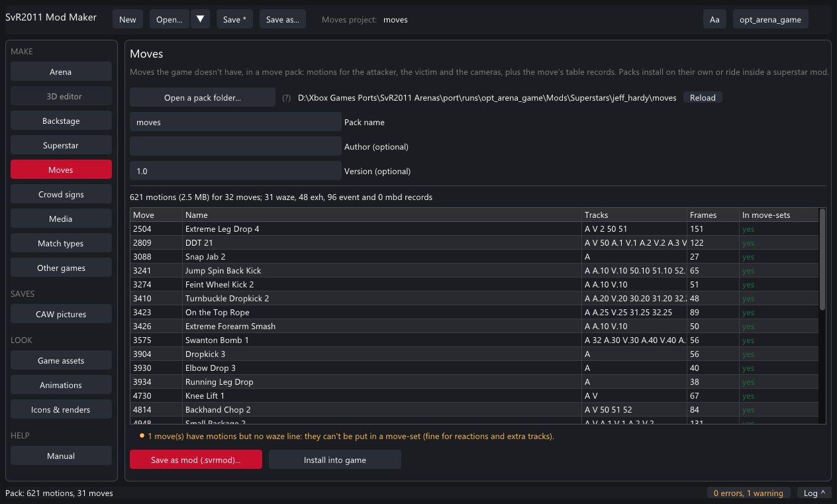This screenshot has width=837, height=504.
Task: Select the Extreme Leg Drop 4 row
Action: [474, 228]
